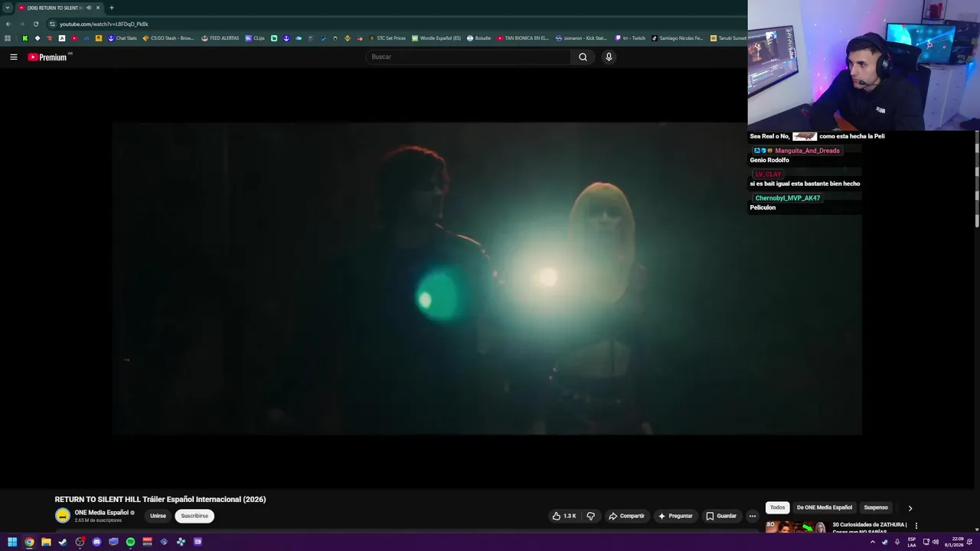Image resolution: width=980 pixels, height=551 pixels.
Task: Click the Buscar search field
Action: (468, 57)
